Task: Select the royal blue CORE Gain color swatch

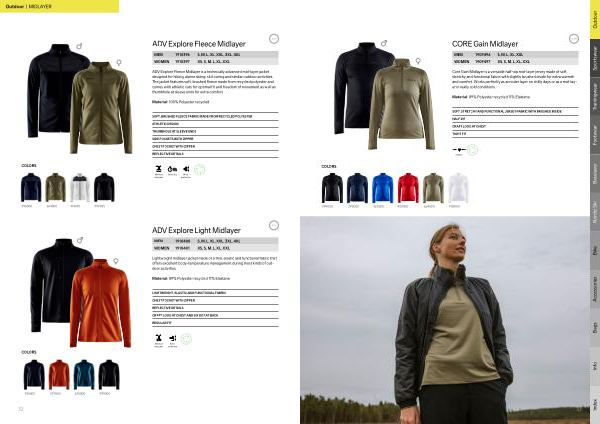Action: [x=383, y=188]
